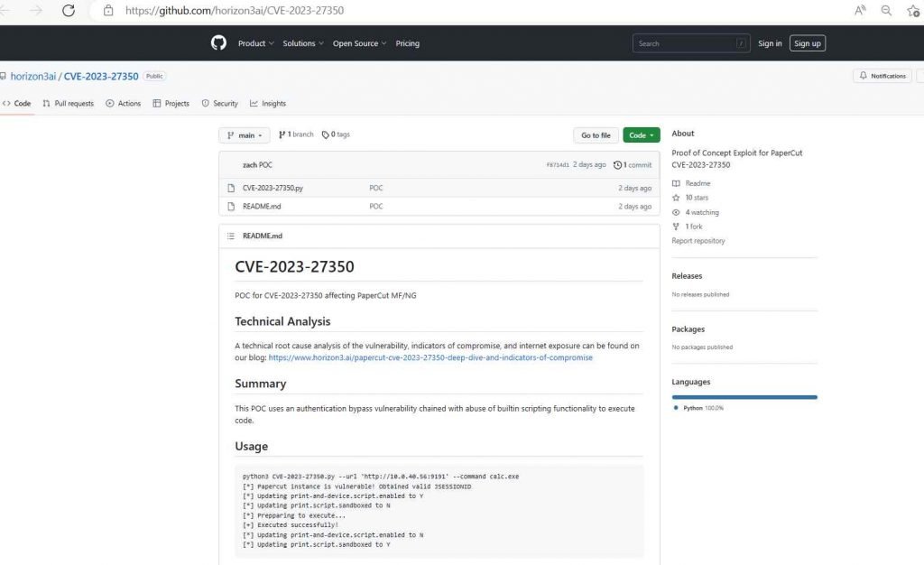Click the browser address bar URL

coord(235,11)
